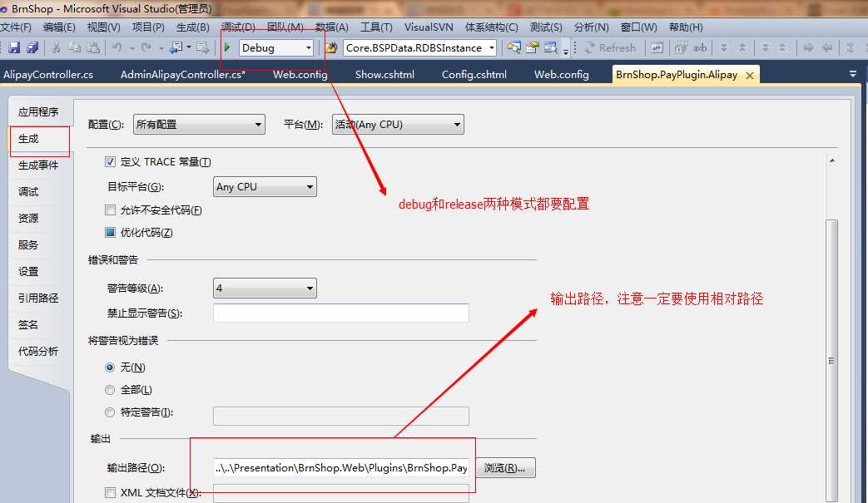Open the 配置 所有配置 dropdown
The height and width of the screenshot is (503, 868).
click(x=199, y=125)
